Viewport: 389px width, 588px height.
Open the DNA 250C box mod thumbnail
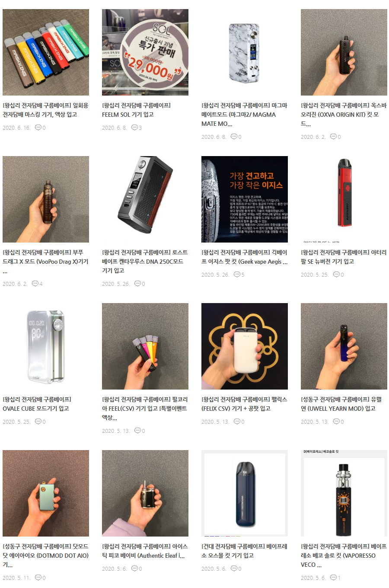pos(145,199)
